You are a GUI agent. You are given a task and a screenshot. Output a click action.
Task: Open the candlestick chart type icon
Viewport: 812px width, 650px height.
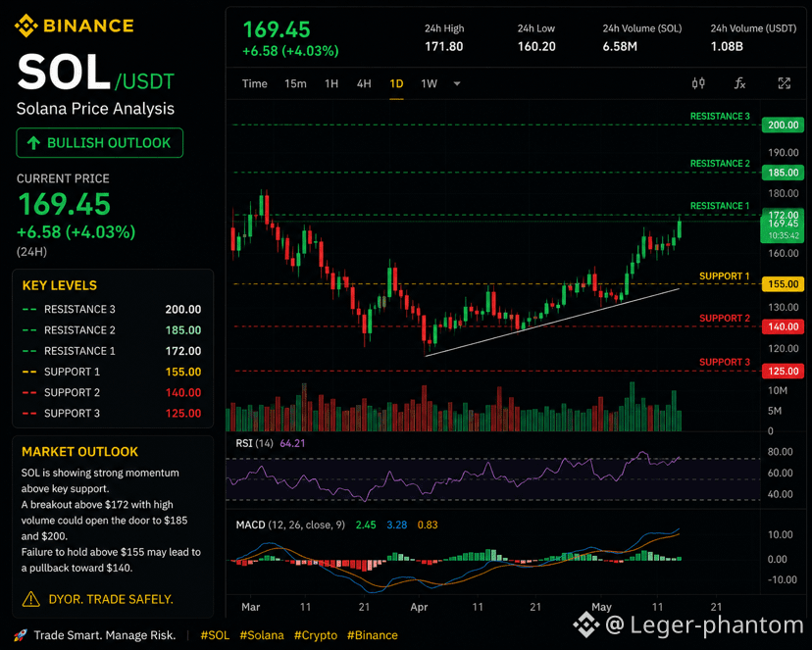(x=698, y=83)
